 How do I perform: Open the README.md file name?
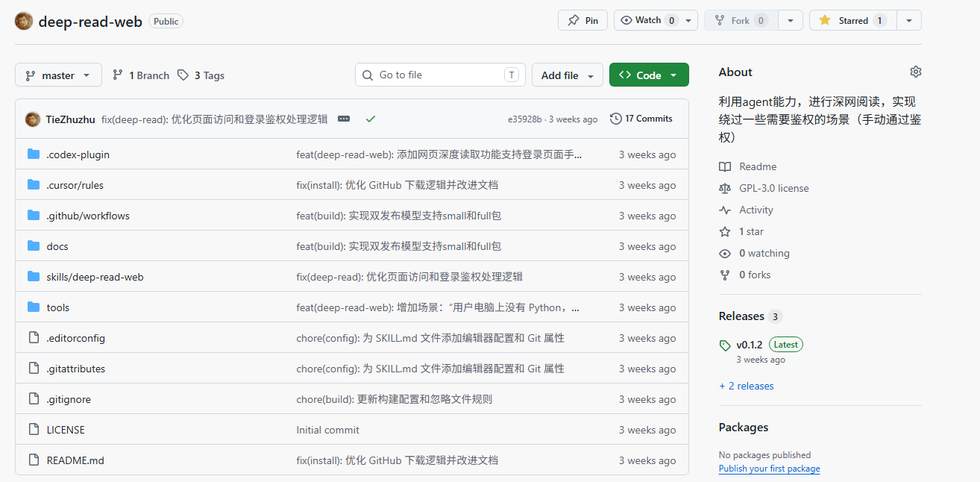(75, 460)
